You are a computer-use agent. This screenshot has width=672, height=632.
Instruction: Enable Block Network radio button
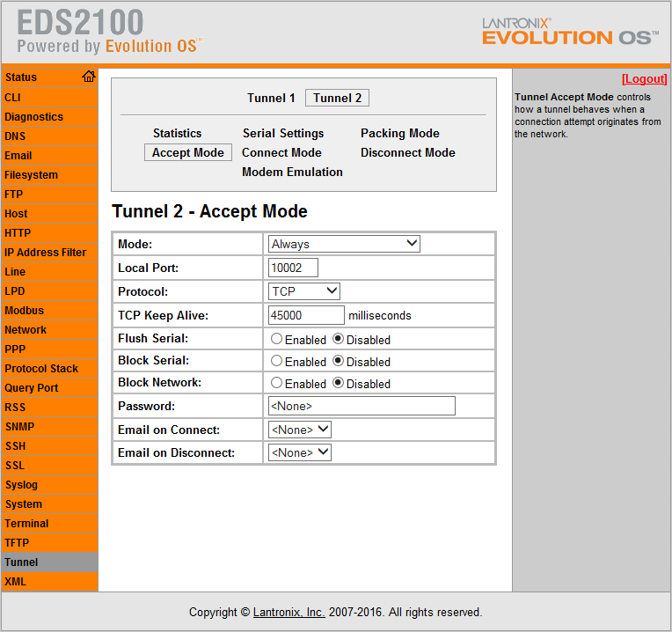click(x=276, y=383)
